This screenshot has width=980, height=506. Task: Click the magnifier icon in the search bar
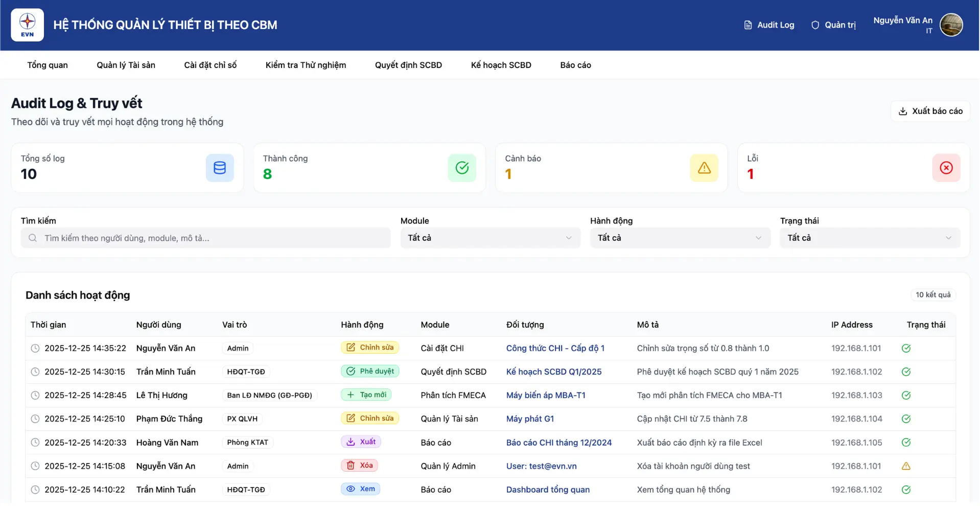point(32,238)
